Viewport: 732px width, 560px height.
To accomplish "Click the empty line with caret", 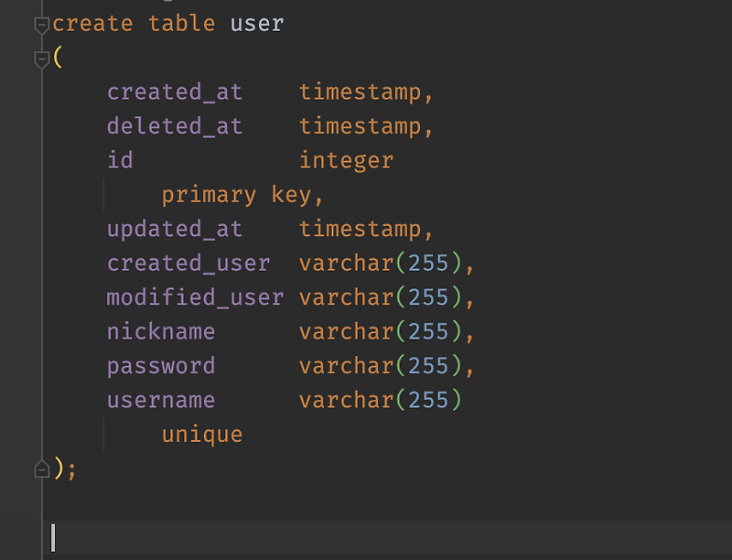I will coord(387,538).
